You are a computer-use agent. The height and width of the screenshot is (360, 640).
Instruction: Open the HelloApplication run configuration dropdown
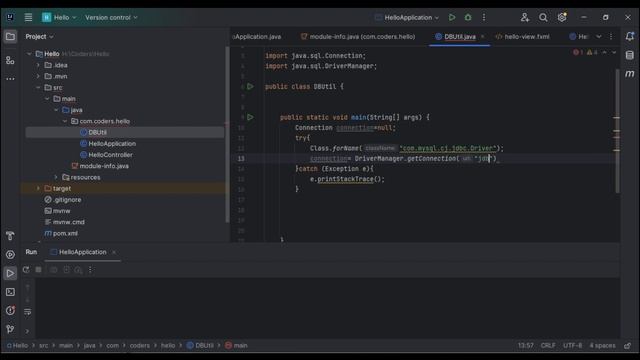coord(407,18)
